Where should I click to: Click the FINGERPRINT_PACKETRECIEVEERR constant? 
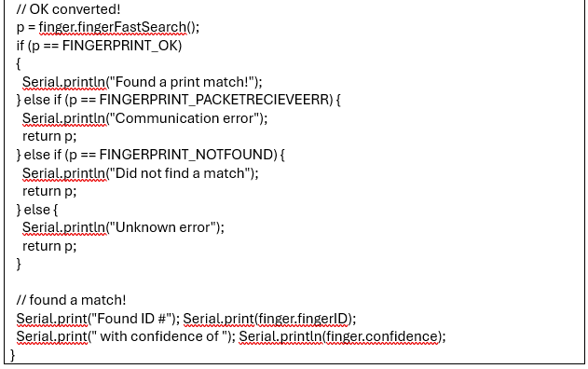pos(214,100)
